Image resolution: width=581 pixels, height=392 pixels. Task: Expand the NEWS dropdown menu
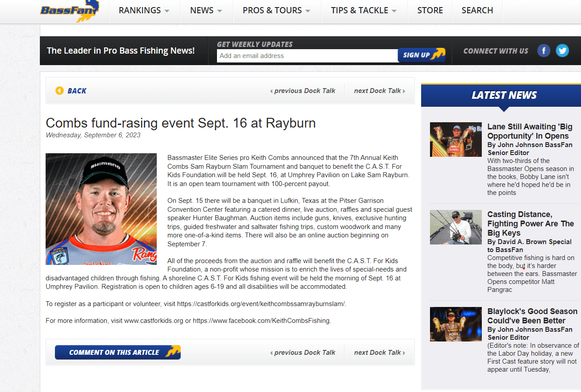click(x=206, y=11)
